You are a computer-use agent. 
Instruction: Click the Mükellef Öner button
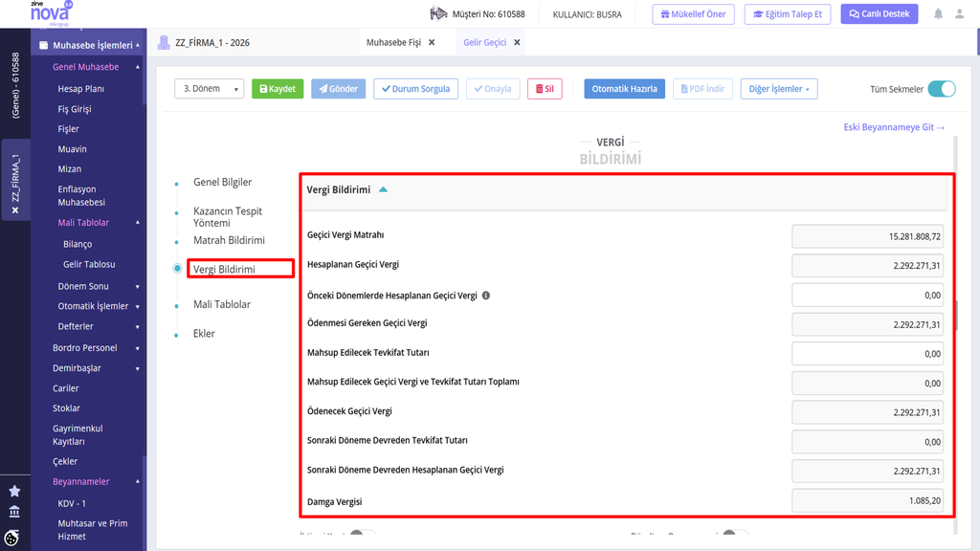click(x=693, y=13)
